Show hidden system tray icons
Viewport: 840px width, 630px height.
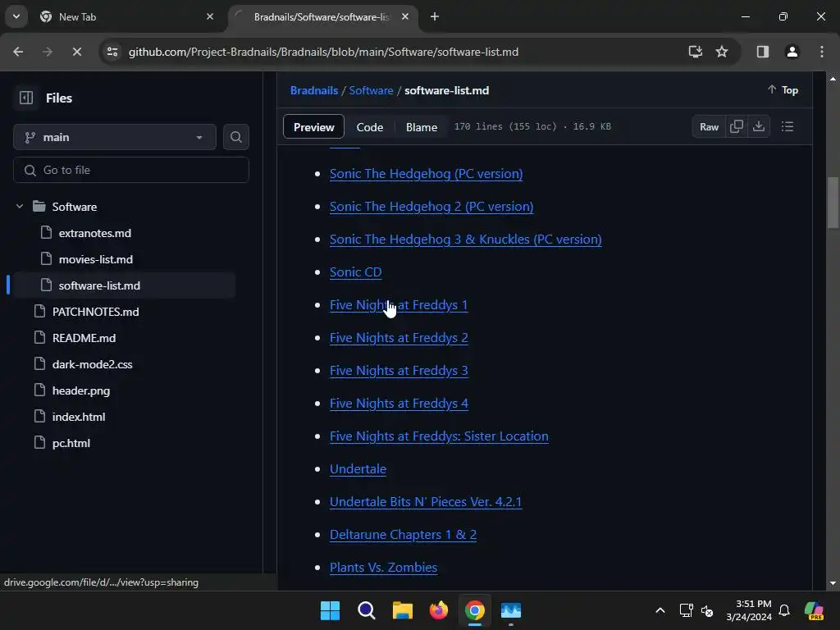click(x=660, y=610)
